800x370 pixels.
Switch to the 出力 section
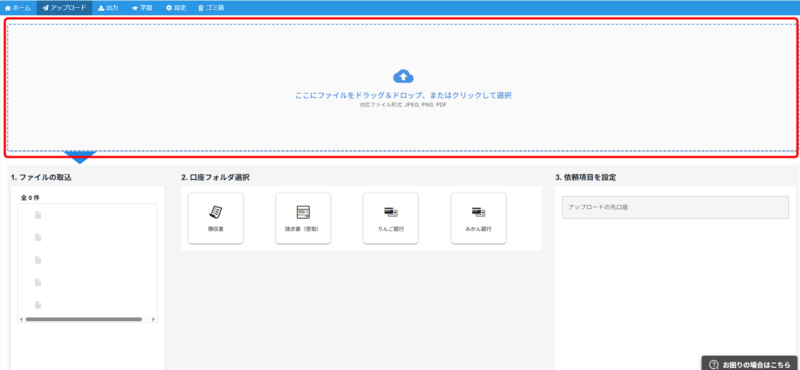click(x=108, y=8)
